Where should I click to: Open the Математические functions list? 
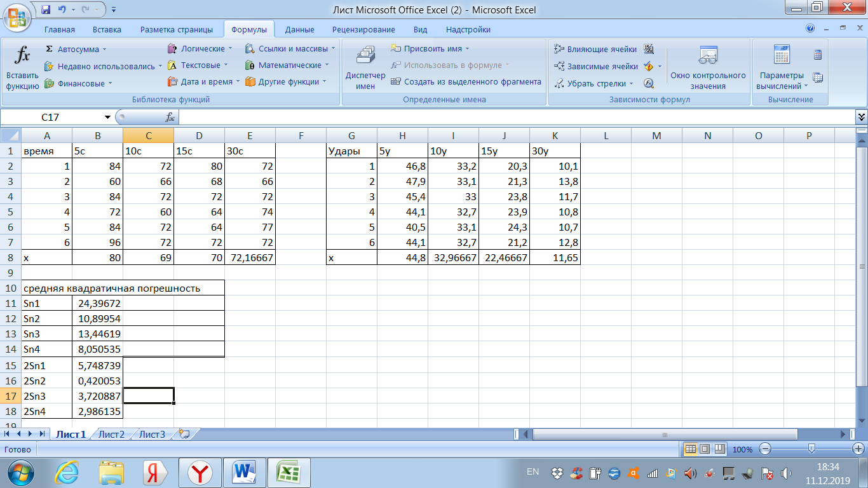coord(287,65)
